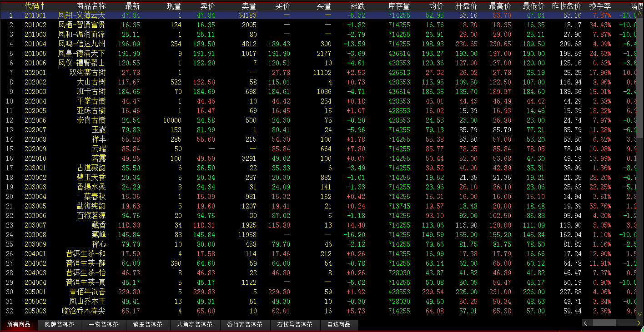Select the 大山古树 product name
The height and width of the screenshot is (332, 644).
tap(91, 82)
